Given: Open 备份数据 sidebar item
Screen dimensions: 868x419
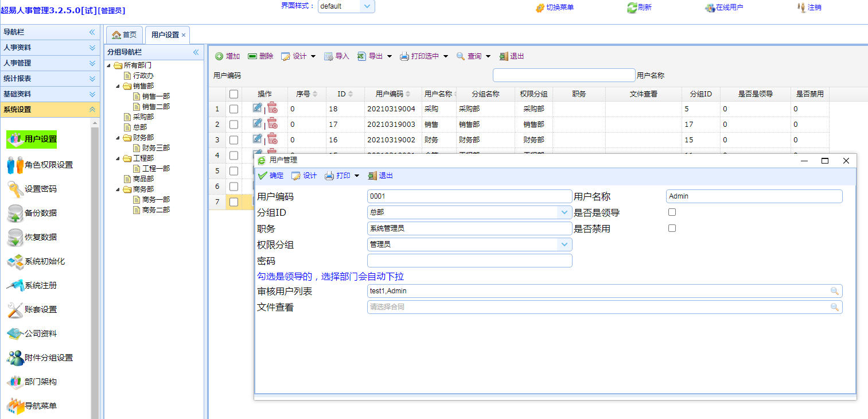Looking at the screenshot, I should (x=32, y=213).
